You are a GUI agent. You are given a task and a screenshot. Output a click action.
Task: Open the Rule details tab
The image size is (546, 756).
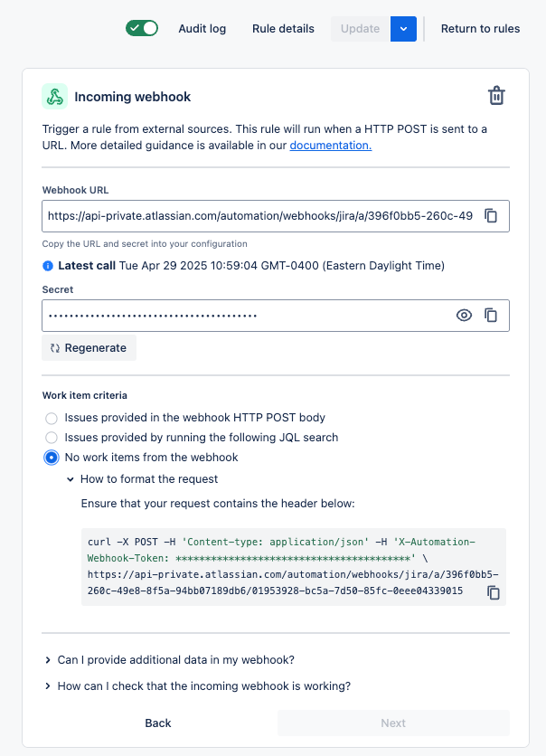[x=283, y=28]
